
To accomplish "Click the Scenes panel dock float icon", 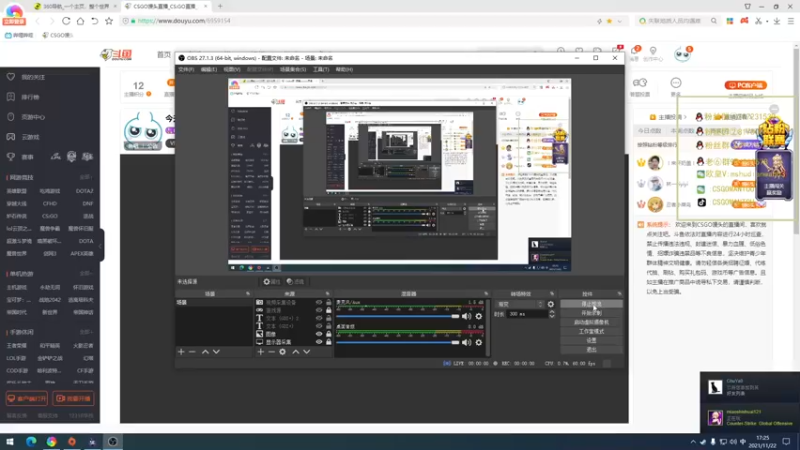I will coord(248,294).
